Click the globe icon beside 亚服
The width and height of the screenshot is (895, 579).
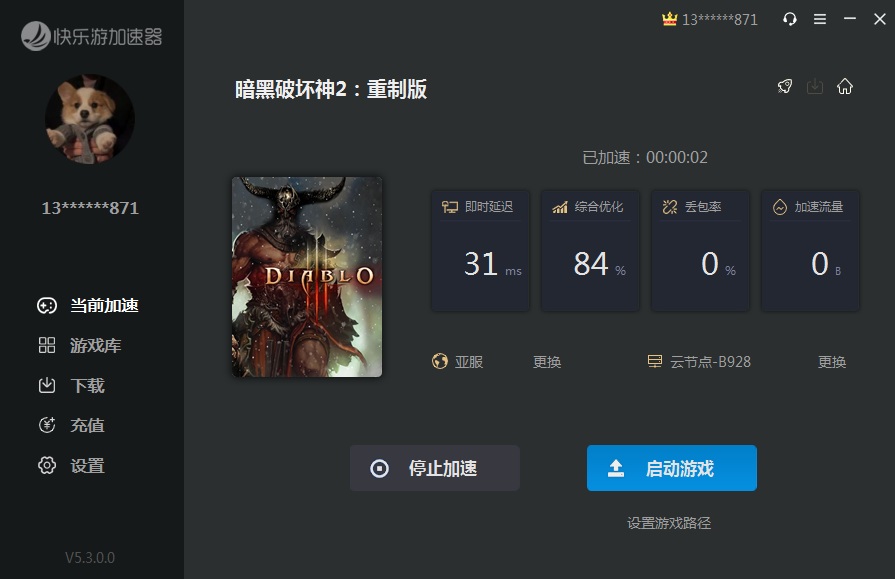click(440, 361)
